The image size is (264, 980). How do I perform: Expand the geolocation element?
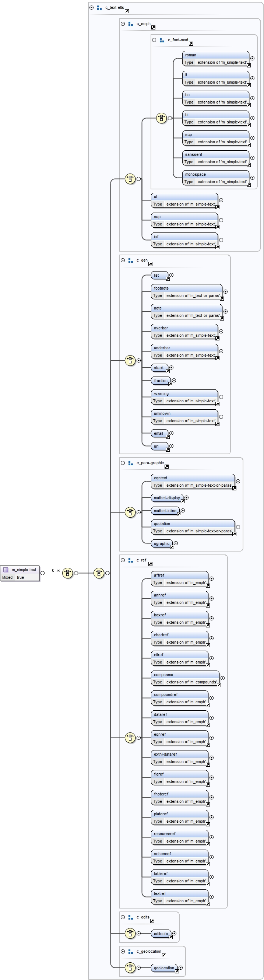pyautogui.click(x=181, y=967)
